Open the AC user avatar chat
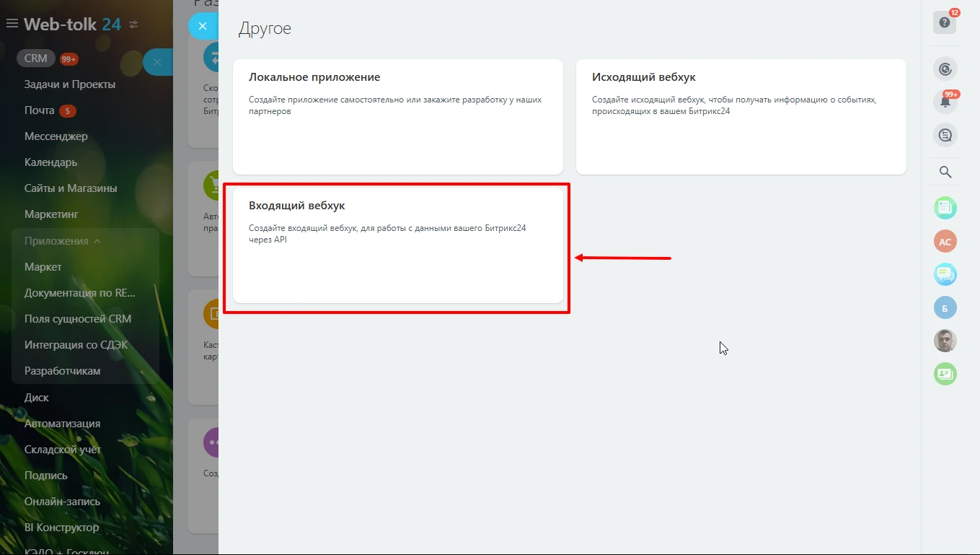 coord(945,242)
